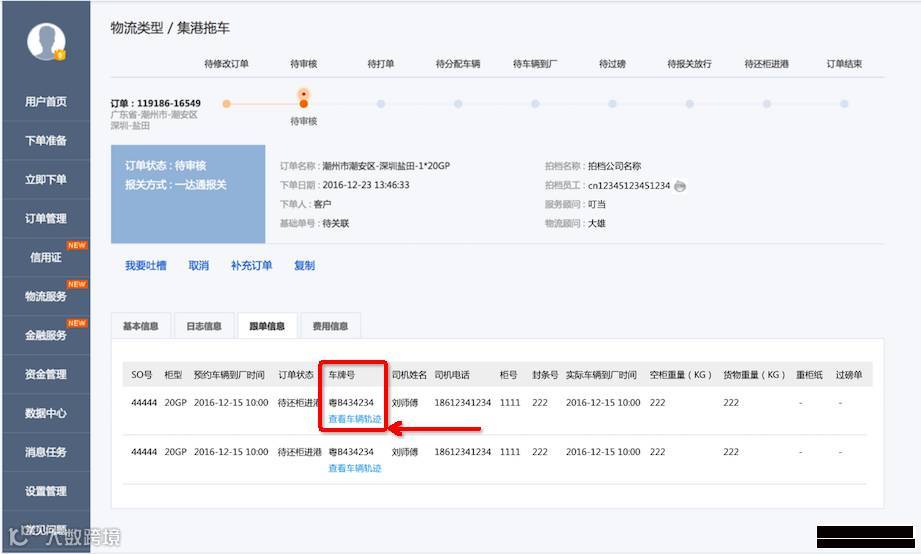Click the 待打单 step progress dot

[381, 104]
